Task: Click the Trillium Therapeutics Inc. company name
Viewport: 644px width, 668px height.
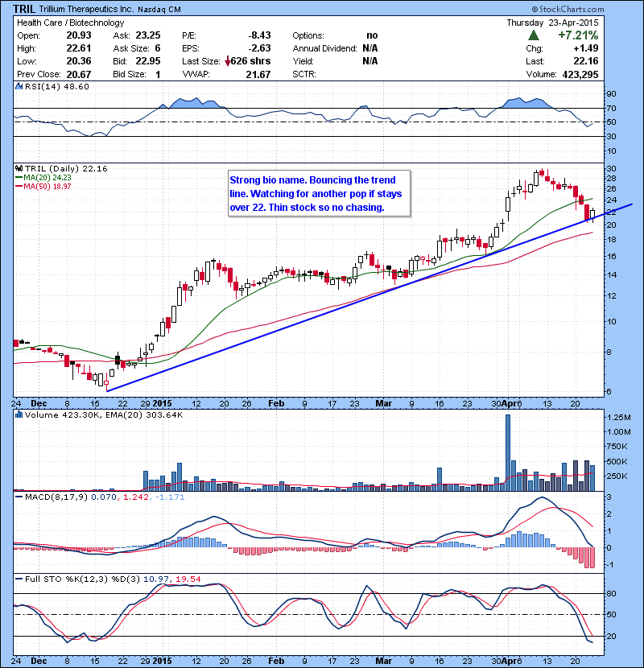Action: 86,10
